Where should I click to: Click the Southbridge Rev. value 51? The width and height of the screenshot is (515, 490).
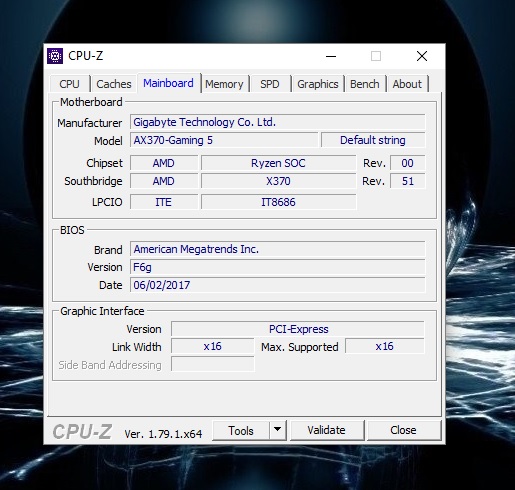point(407,181)
